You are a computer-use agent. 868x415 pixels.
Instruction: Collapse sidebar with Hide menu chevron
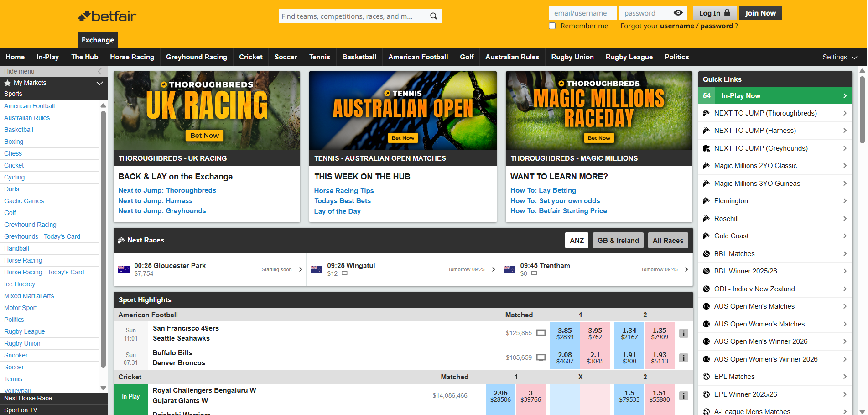[x=100, y=71]
